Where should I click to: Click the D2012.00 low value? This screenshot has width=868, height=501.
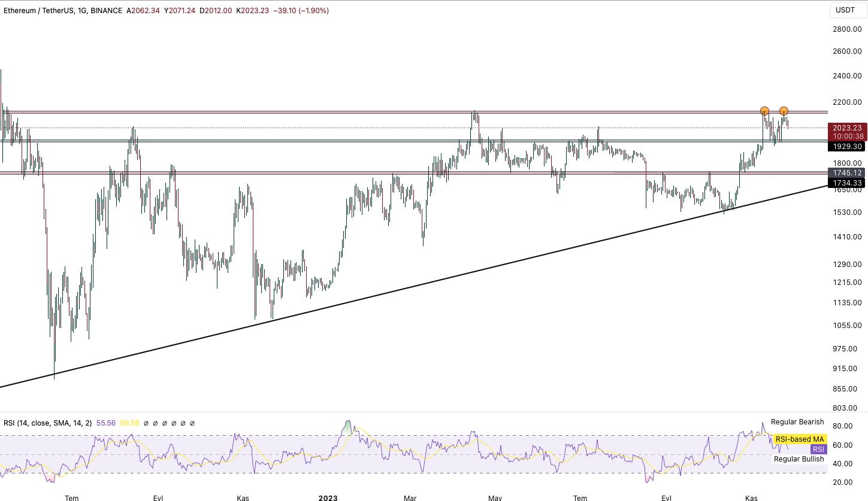tap(216, 11)
